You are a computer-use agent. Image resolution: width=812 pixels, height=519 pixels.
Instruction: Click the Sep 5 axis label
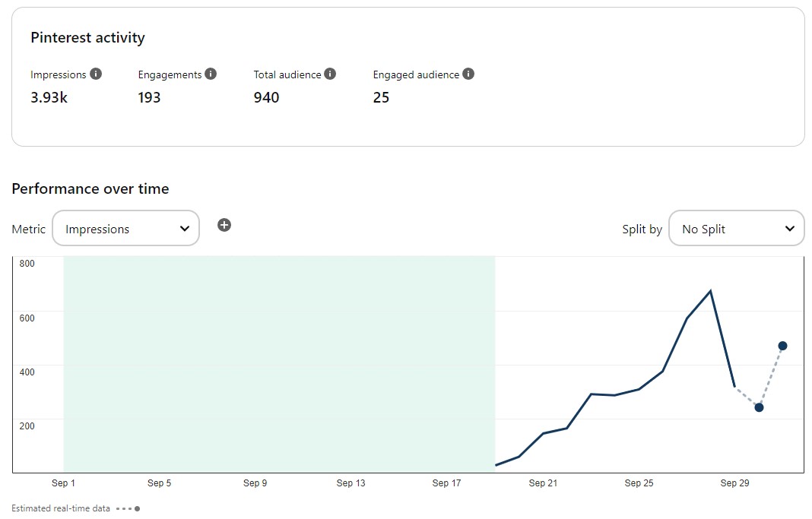point(159,483)
